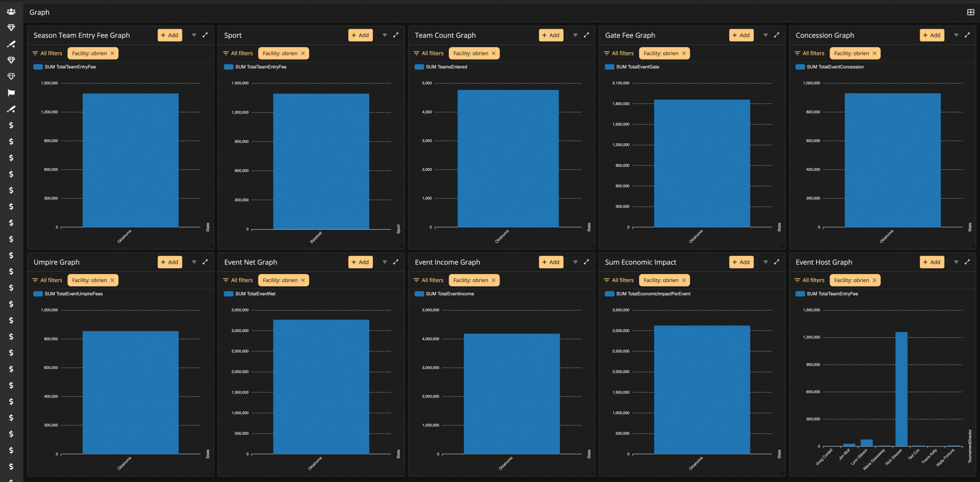
Task: Open the users group icon in sidebar
Action: [11, 12]
